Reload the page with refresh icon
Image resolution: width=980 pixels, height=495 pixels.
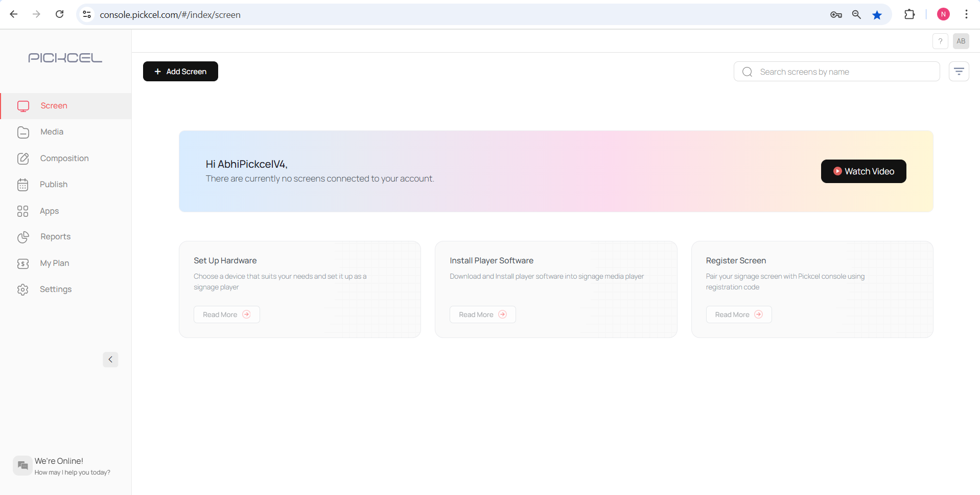(60, 14)
